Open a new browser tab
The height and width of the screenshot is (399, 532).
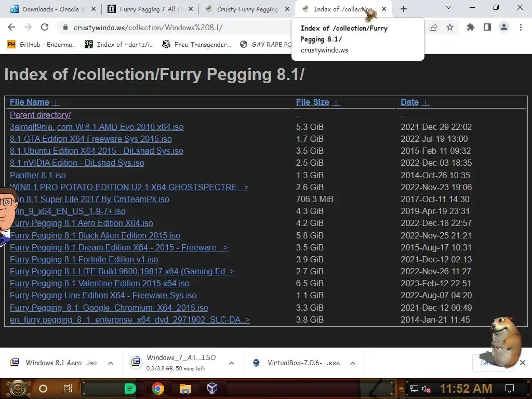[403, 9]
